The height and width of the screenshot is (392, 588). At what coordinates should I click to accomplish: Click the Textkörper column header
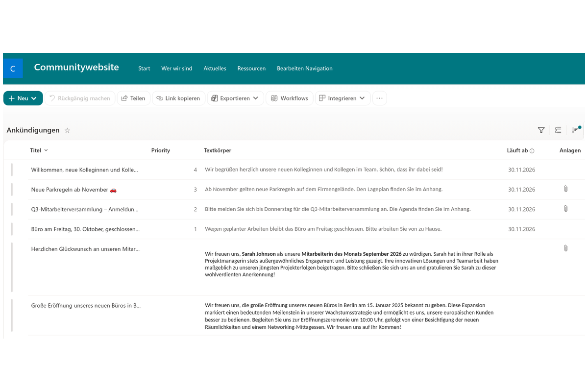218,150
